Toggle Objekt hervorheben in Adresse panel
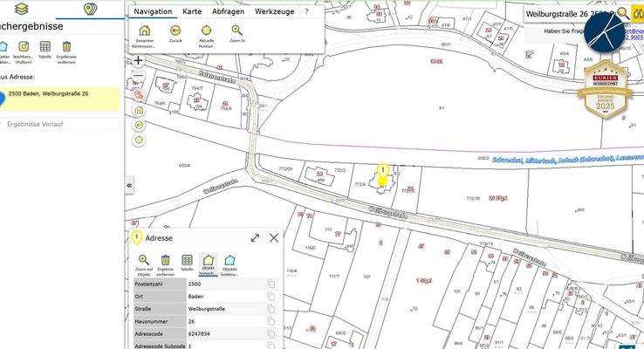The height and width of the screenshot is (349, 644). [208, 261]
